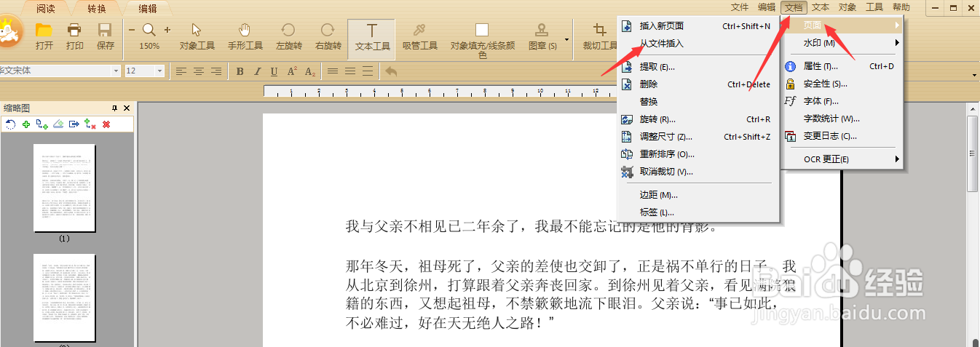Center align text
Viewport: 980px width, 347px height.
[198, 71]
